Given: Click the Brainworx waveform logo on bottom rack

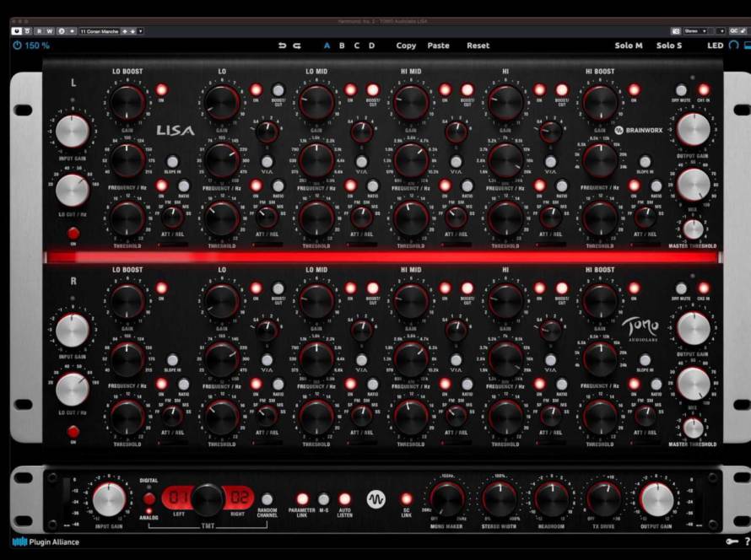Looking at the screenshot, I should [375, 499].
